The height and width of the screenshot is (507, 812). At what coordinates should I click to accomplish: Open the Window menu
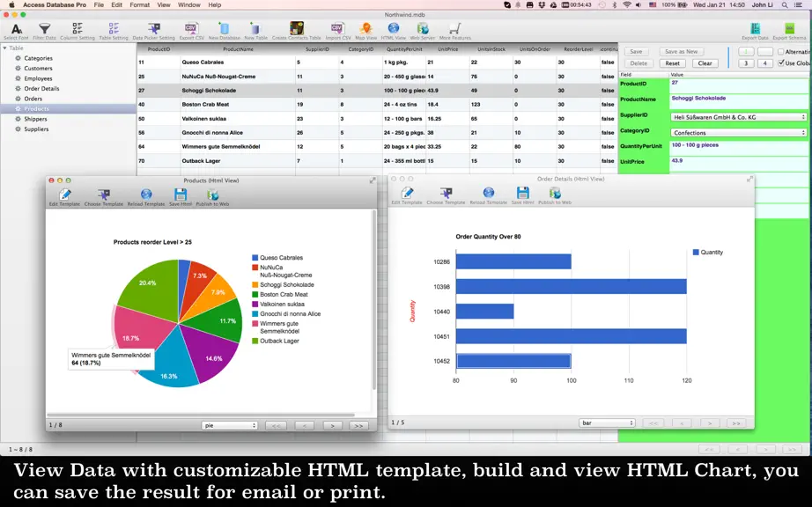coord(189,4)
